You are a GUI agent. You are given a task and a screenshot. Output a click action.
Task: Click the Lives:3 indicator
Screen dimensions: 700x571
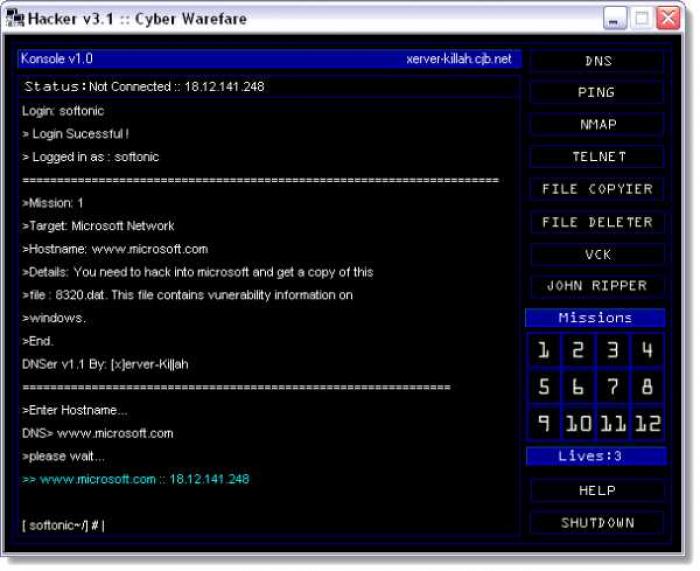pyautogui.click(x=596, y=456)
